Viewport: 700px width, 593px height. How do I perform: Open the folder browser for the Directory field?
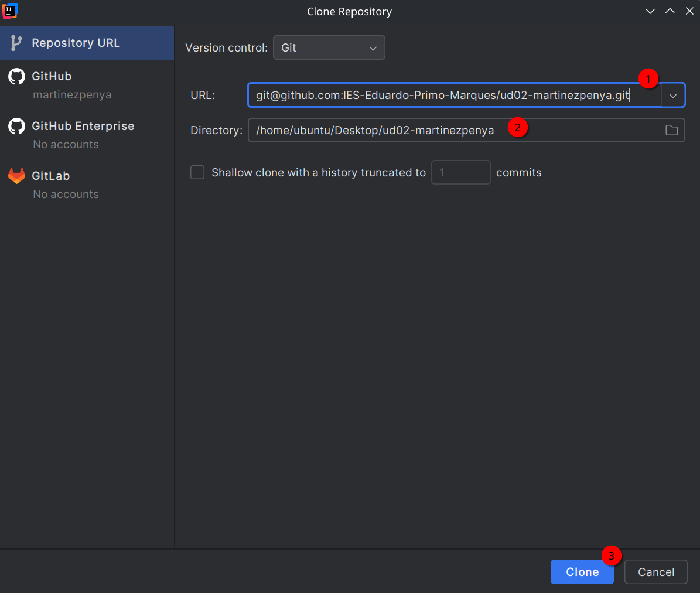tap(671, 130)
